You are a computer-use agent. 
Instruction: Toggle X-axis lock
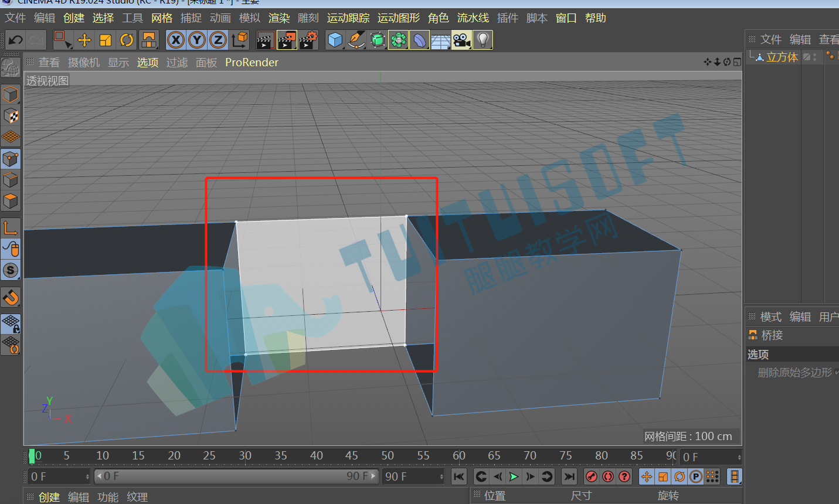176,40
